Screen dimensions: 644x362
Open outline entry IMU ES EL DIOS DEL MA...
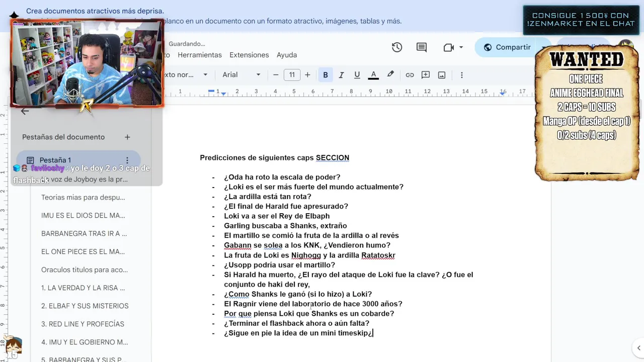tap(83, 216)
